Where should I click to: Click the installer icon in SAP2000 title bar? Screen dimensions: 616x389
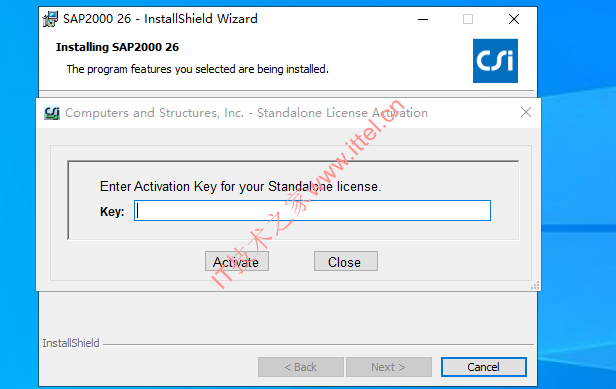click(50, 19)
